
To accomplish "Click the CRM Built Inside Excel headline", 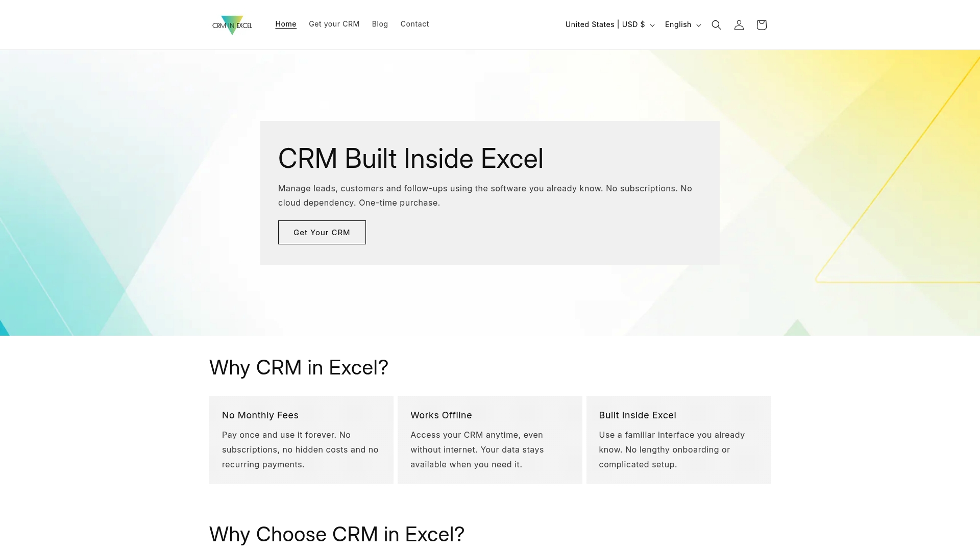I will click(x=410, y=158).
